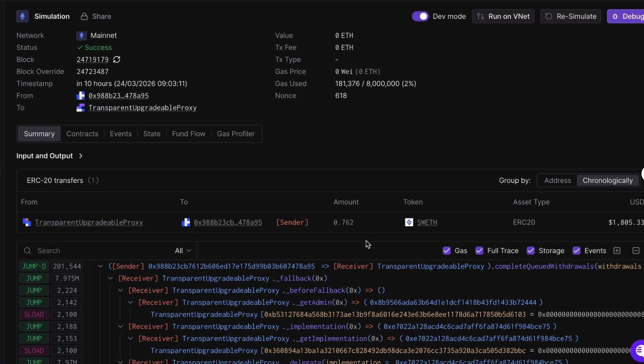
Task: Open the All filter dropdown
Action: pyautogui.click(x=183, y=251)
